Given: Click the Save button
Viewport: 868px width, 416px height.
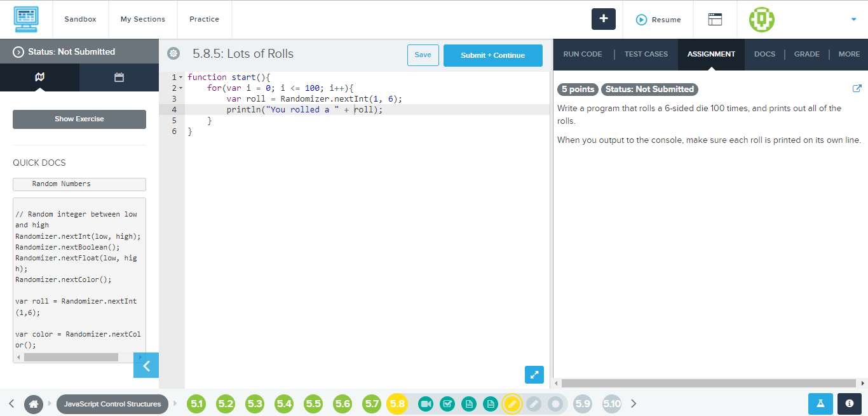Looking at the screenshot, I should pos(423,55).
